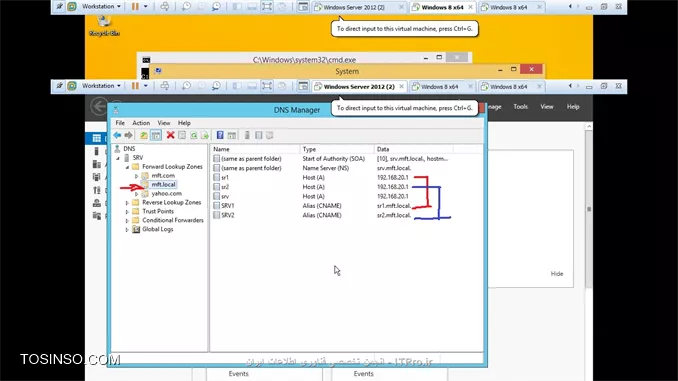This screenshot has width=678, height=381.
Task: Select the yahoo.com zone in tree
Action: 166,194
